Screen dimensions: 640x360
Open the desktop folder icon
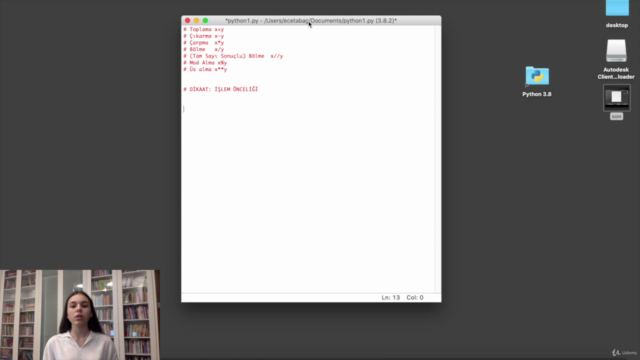click(x=617, y=8)
